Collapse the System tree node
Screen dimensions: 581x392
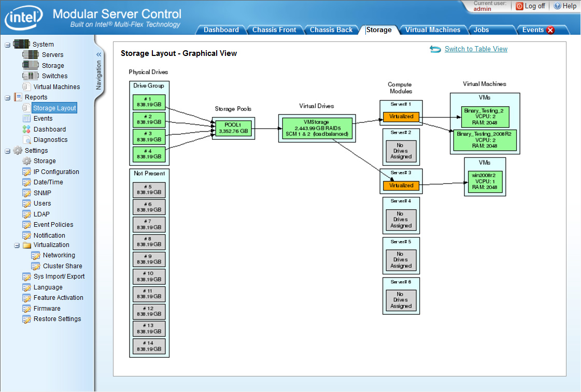click(7, 45)
